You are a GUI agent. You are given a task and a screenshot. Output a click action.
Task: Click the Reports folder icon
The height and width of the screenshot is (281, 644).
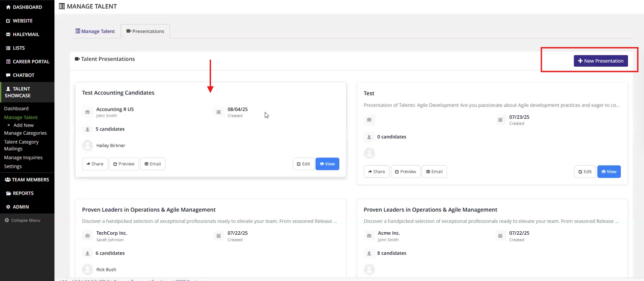[x=8, y=193]
